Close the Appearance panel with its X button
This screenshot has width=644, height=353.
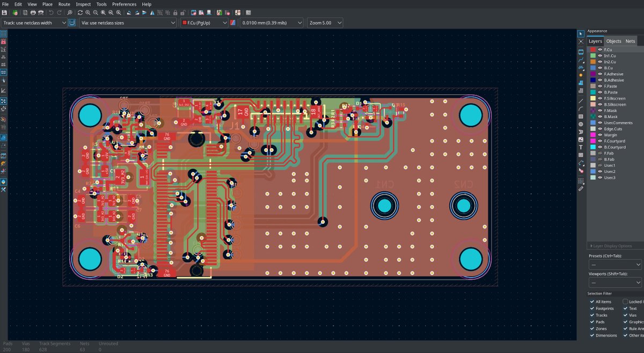point(580,41)
